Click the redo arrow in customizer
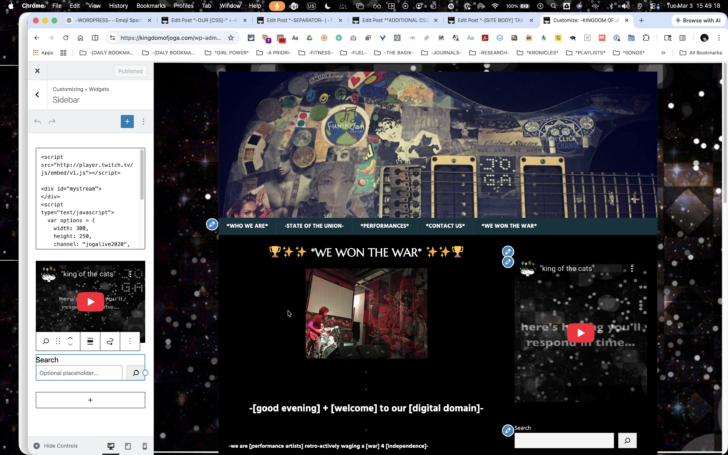The width and height of the screenshot is (728, 455). (x=52, y=122)
